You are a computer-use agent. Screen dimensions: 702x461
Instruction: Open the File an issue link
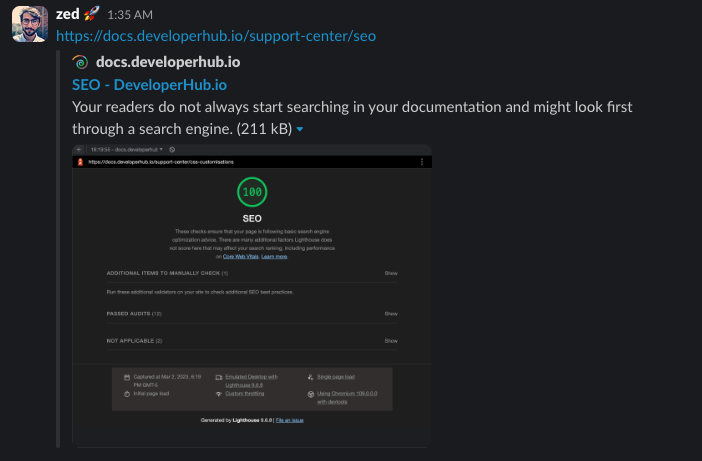click(290, 420)
